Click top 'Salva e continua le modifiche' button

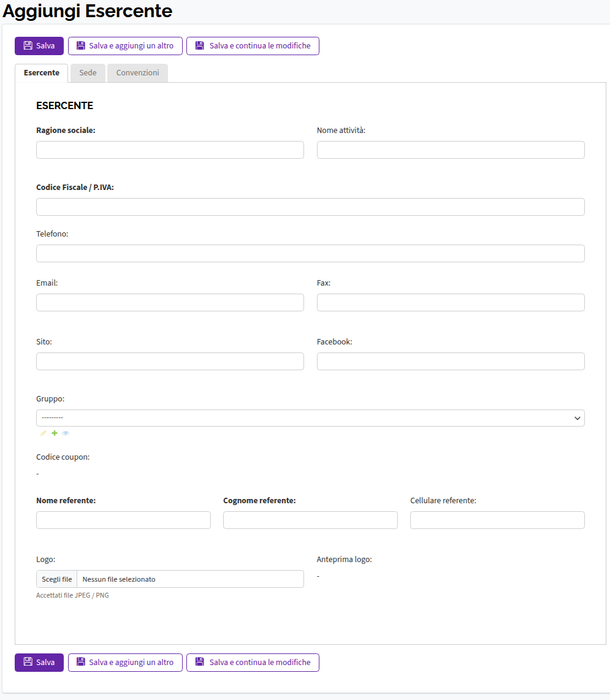(x=253, y=46)
